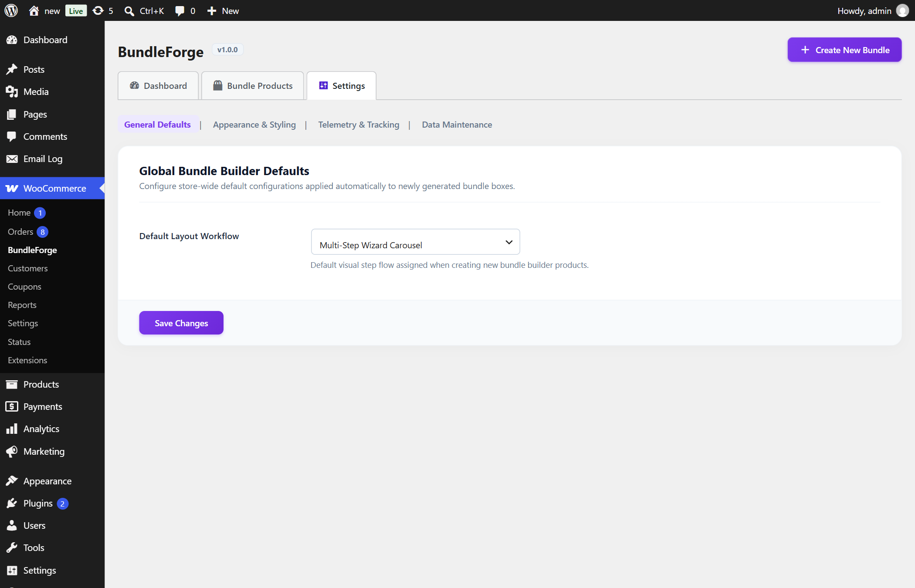Open the Default Layout Workflow dropdown
Image resolution: width=915 pixels, height=588 pixels.
coord(415,242)
